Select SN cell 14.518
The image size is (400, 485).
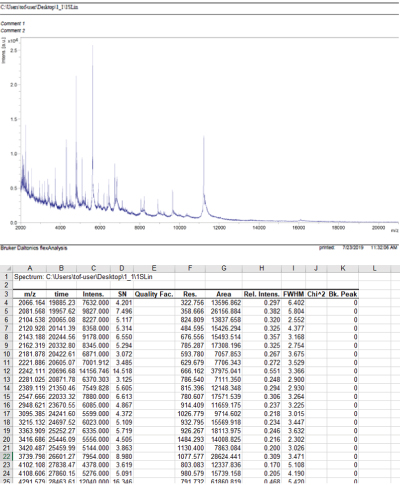[122, 371]
